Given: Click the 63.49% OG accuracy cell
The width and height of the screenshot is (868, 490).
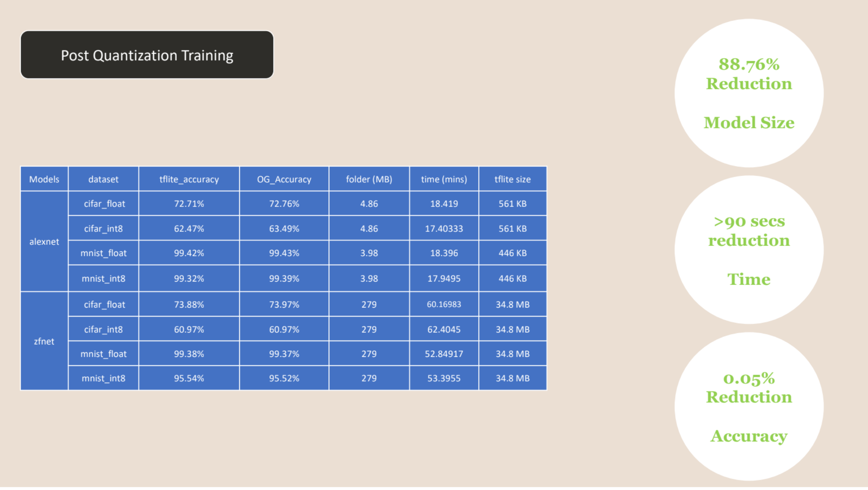Looking at the screenshot, I should click(x=284, y=228).
